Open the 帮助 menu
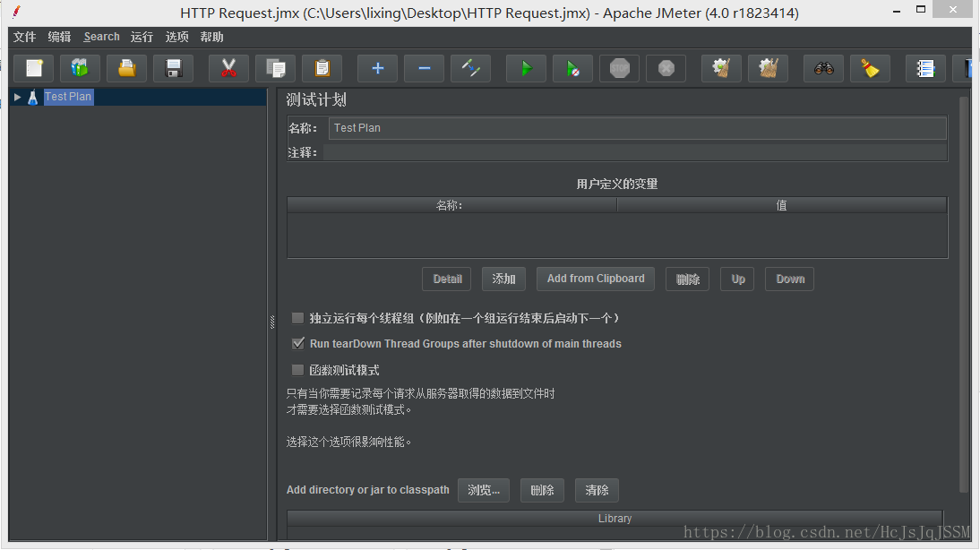The height and width of the screenshot is (550, 980). (212, 37)
